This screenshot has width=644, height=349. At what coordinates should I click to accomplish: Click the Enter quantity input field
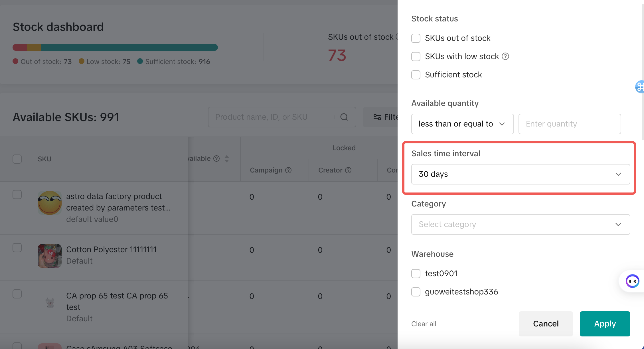[x=569, y=124]
